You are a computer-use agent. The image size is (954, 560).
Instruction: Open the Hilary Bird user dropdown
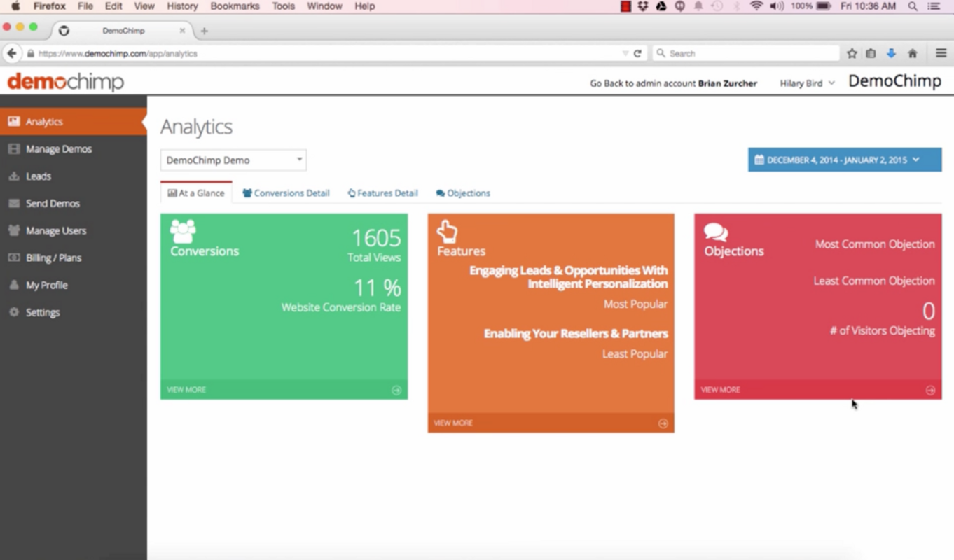807,83
